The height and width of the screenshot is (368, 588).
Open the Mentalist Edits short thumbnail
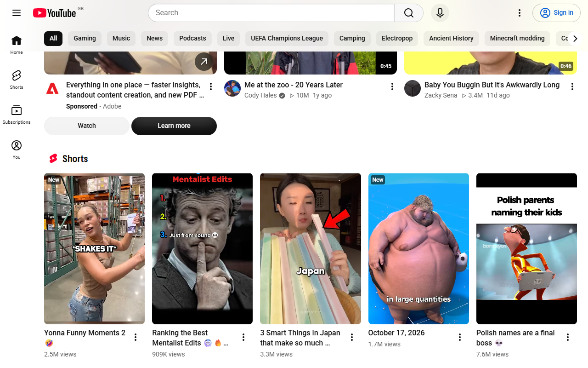[202, 249]
